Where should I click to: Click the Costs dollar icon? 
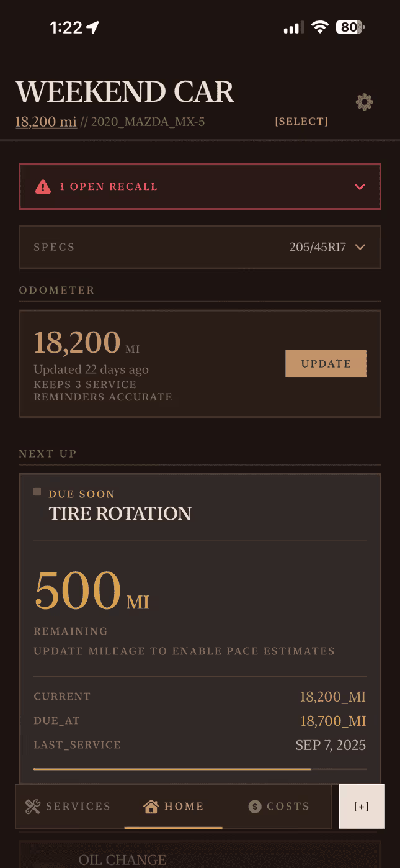tap(254, 806)
